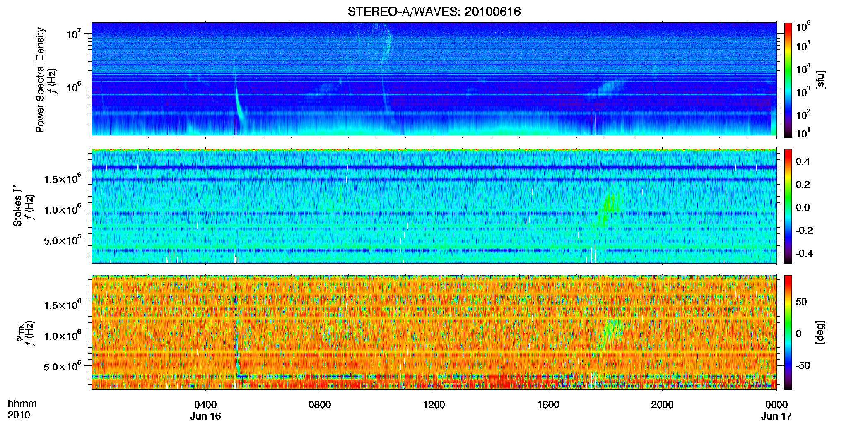Image resolution: width=868 pixels, height=447 pixels.
Task: Click the Stokes V axis label
Action: 18,206
